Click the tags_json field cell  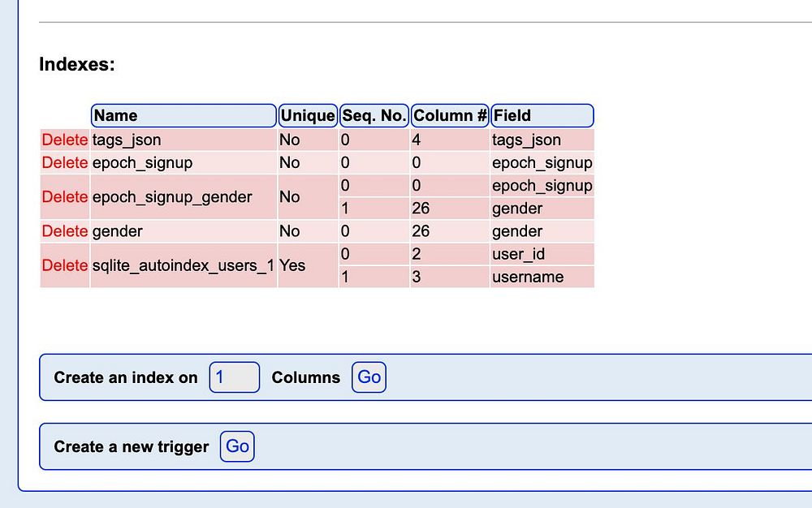[x=526, y=140]
